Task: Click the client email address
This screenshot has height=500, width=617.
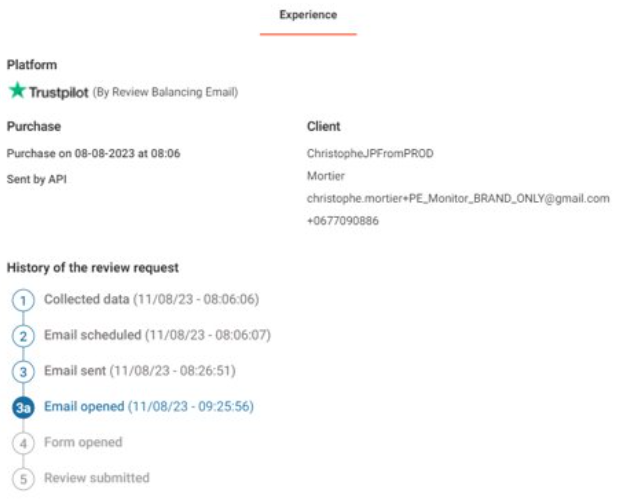Action: tap(457, 198)
